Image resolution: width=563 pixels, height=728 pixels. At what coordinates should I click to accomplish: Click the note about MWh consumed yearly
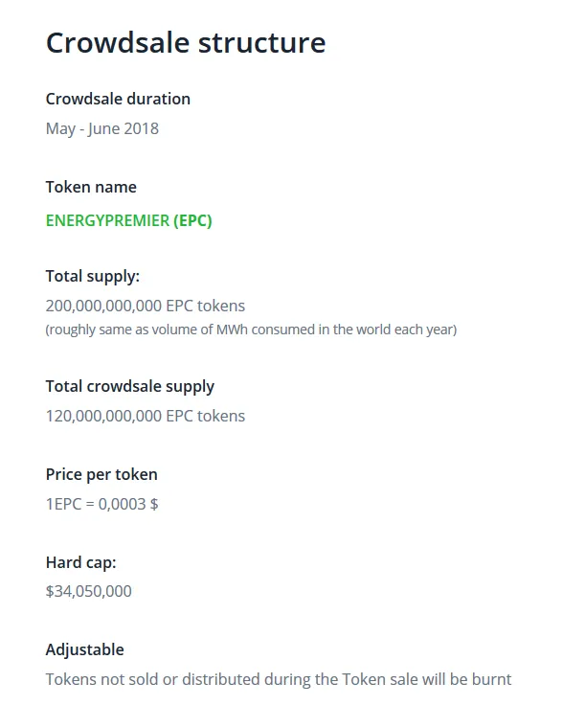(x=251, y=330)
